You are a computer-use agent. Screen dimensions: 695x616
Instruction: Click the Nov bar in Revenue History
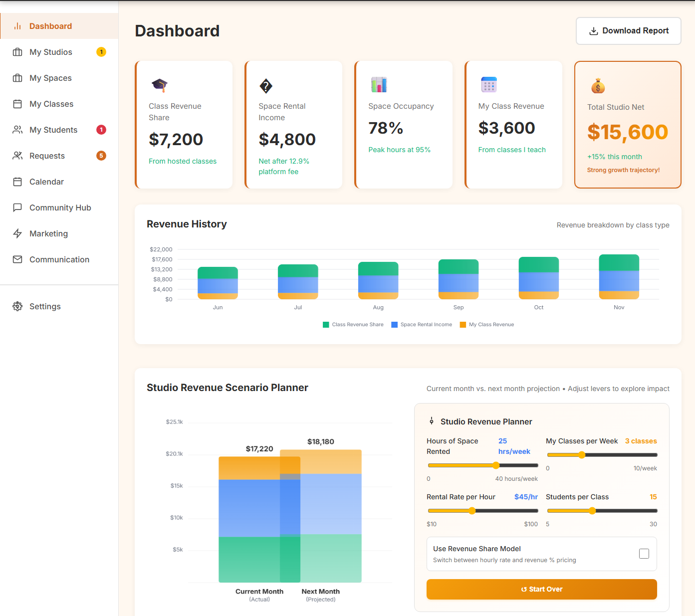point(619,277)
